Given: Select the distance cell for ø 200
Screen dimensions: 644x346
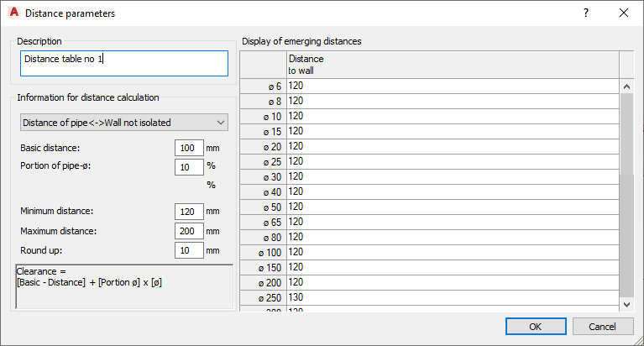Looking at the screenshot, I should tap(453, 283).
